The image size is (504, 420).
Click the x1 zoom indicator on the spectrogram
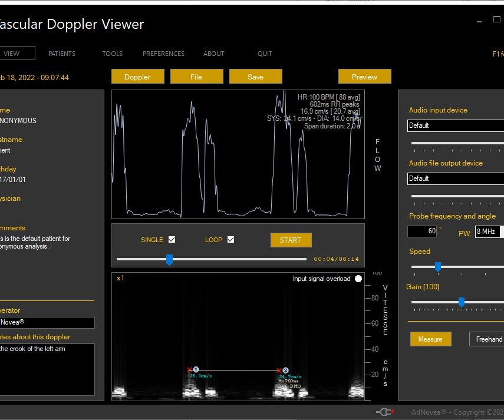[x=120, y=277]
